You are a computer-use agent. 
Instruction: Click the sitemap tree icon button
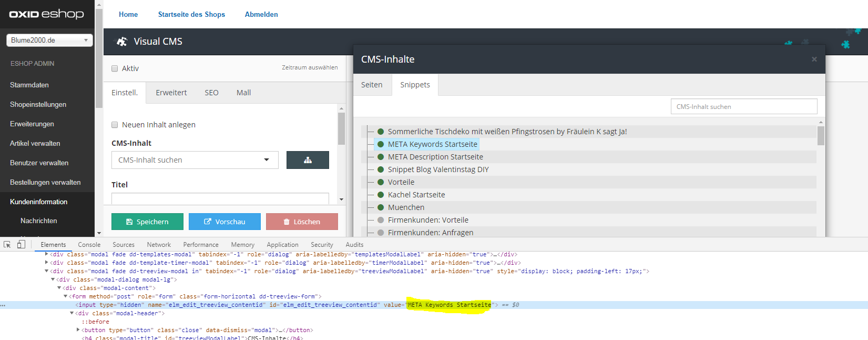(x=308, y=160)
